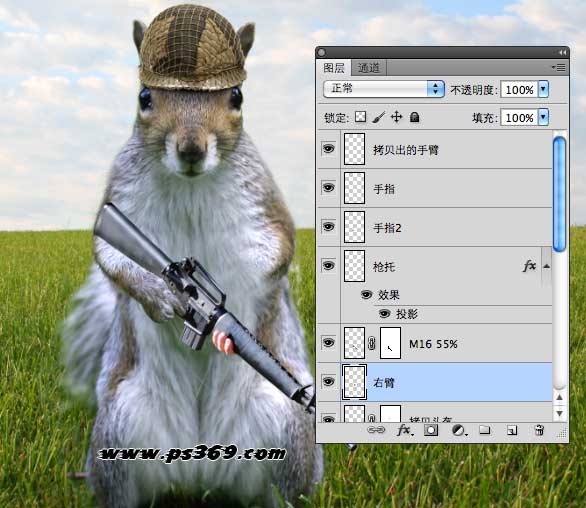The image size is (586, 508).
Task: Collapse the panel with double-arrow icon
Action: 562,53
